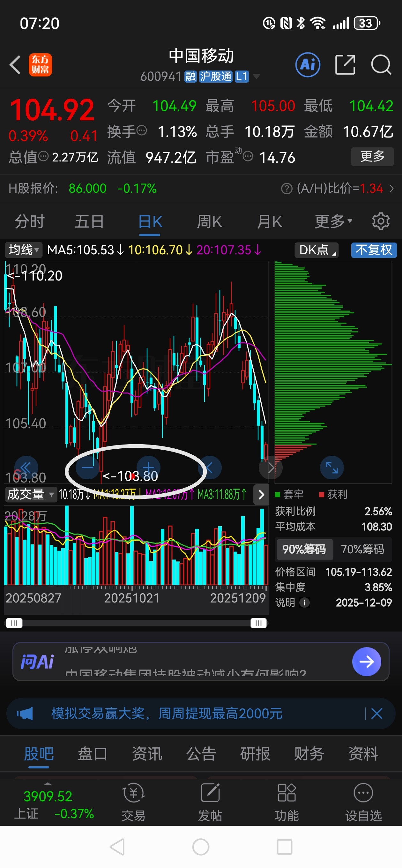Tap left handle of chart range slider
This screenshot has width=402, height=868.
[14, 623]
